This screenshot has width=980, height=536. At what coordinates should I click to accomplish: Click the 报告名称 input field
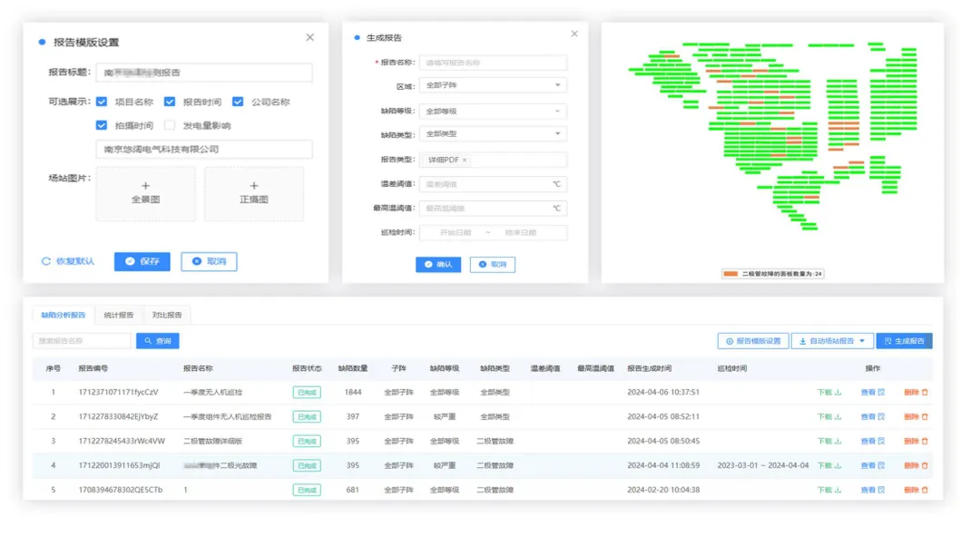(x=493, y=62)
